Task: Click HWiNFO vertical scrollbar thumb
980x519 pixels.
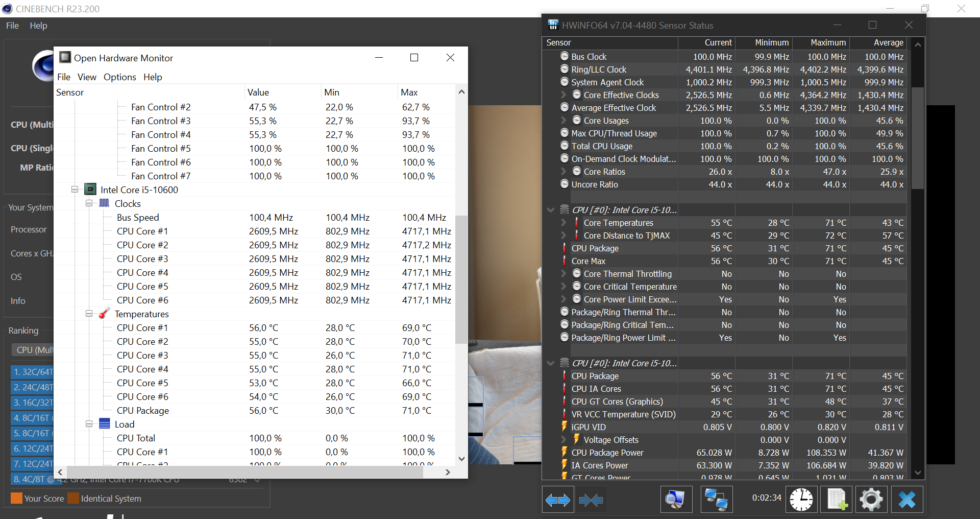Action: (x=917, y=138)
